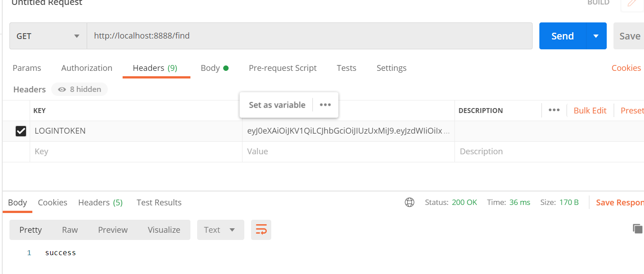Click the pencil edit icon near BUILD
Viewport: 644px width, 274px height.
[632, 4]
